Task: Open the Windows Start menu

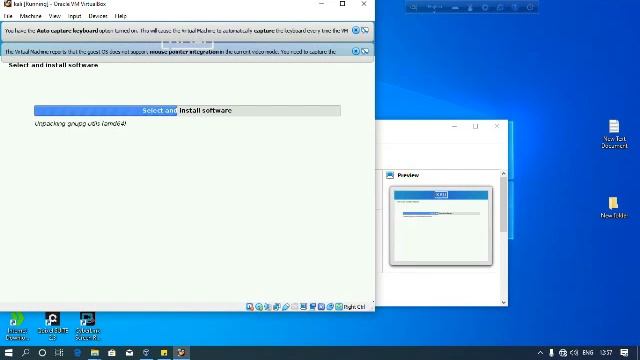Action: 9,353
